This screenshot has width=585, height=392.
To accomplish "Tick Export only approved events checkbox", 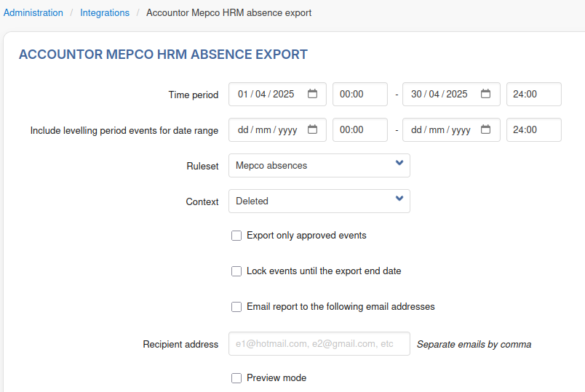I will pos(236,236).
